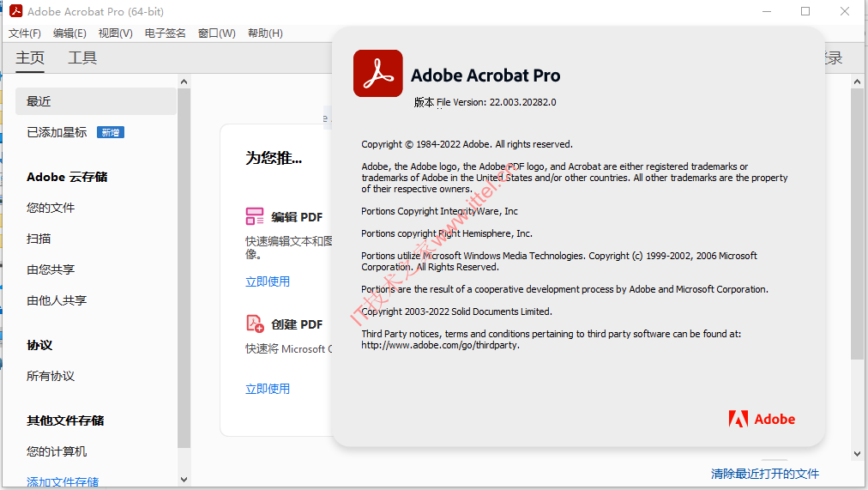
Task: Click the Copyright 1984-2022 Adobe line
Action: 467,144
